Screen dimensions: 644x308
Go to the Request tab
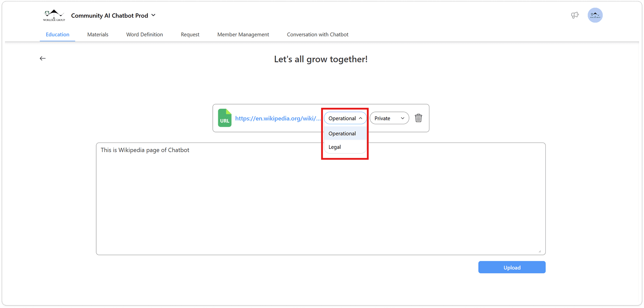coord(190,34)
